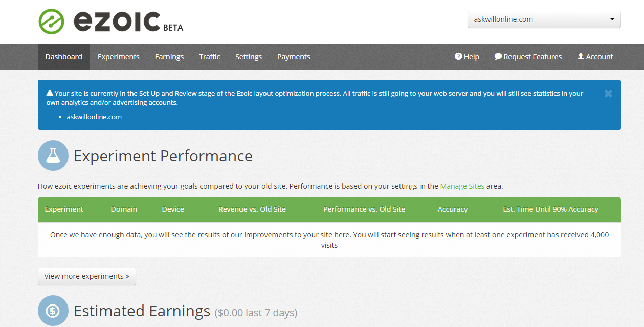Click the Domain column header
The image size is (644, 327).
point(124,209)
